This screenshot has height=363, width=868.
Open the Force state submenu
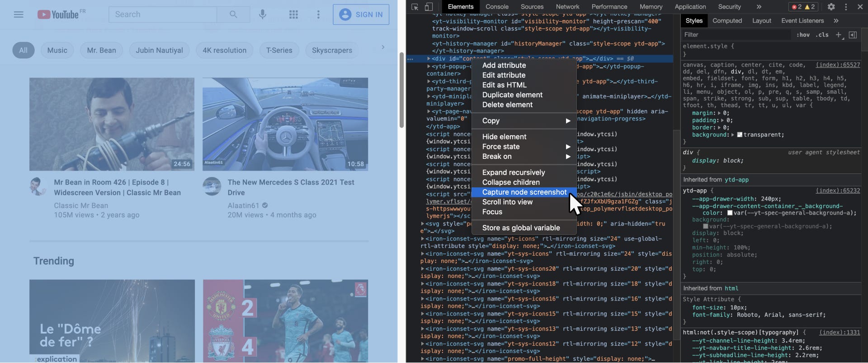(524, 147)
